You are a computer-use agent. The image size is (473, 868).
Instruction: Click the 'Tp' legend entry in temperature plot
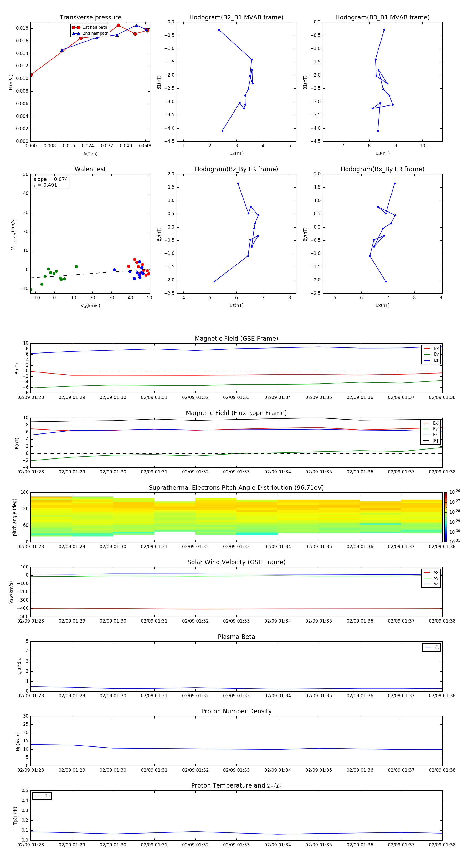[42, 796]
